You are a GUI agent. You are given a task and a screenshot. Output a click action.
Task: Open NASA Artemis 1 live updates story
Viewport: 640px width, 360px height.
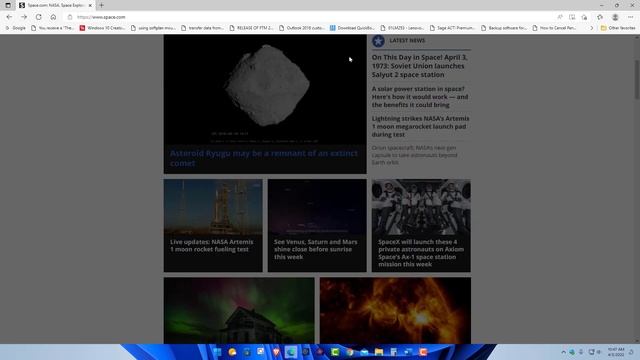point(211,245)
